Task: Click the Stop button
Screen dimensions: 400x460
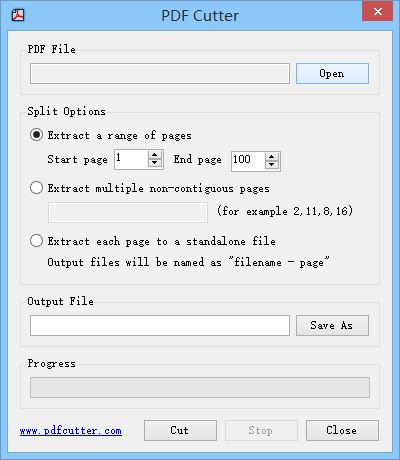Action: click(x=261, y=430)
